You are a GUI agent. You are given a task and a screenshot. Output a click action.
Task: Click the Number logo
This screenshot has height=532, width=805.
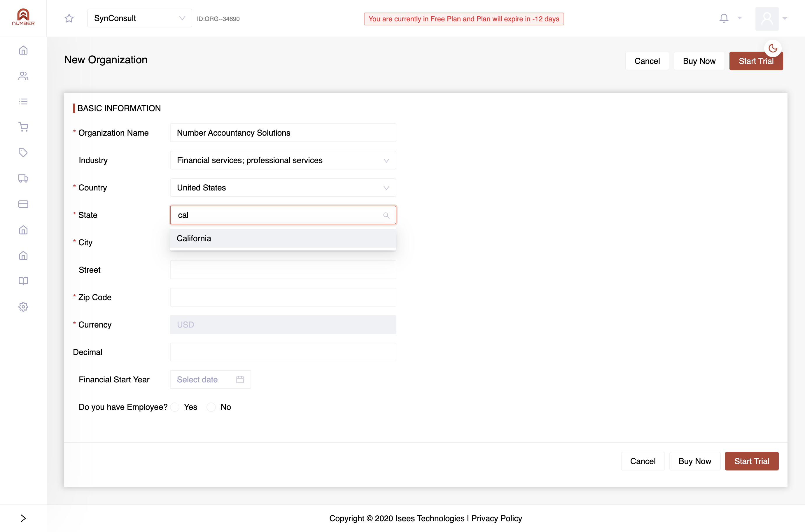[23, 17]
